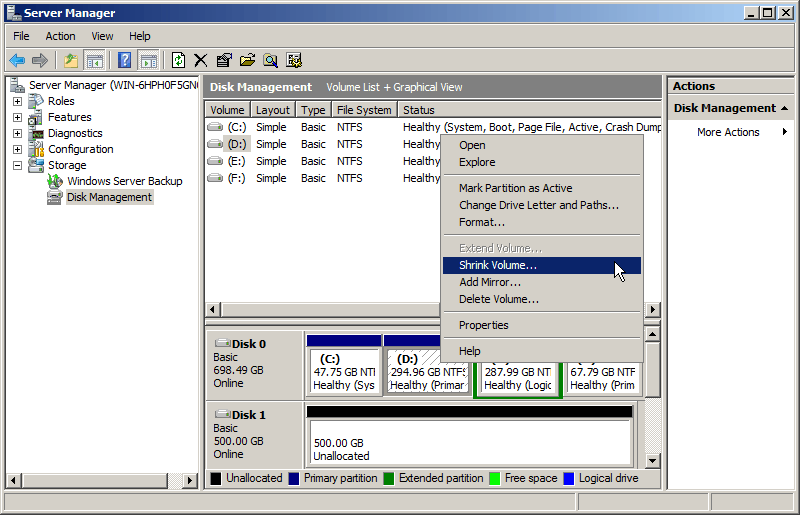This screenshot has width=800, height=515.
Task: Click the Properties toolbar icon
Action: point(224,60)
